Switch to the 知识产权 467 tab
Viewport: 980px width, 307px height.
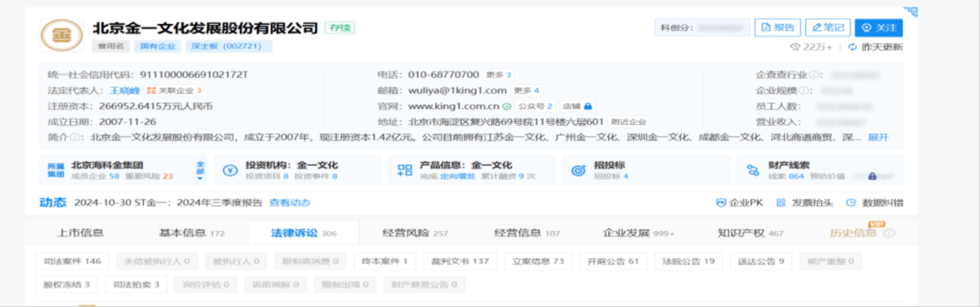click(x=750, y=233)
